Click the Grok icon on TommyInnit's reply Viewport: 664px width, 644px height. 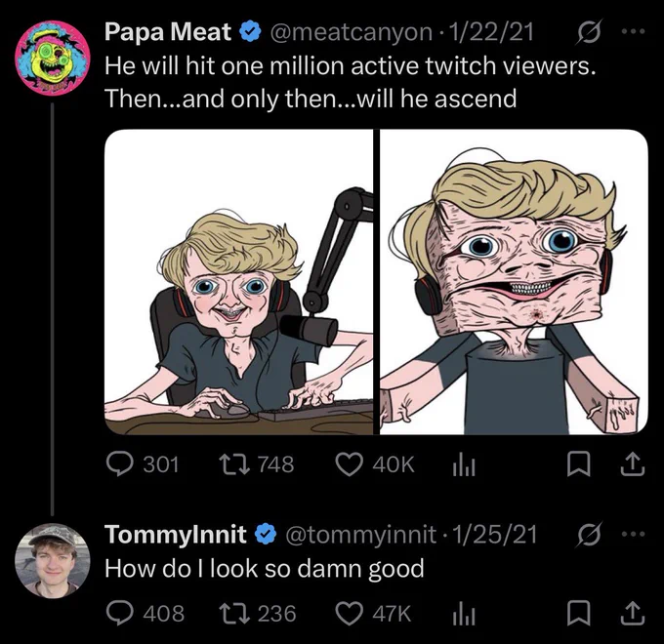(589, 535)
